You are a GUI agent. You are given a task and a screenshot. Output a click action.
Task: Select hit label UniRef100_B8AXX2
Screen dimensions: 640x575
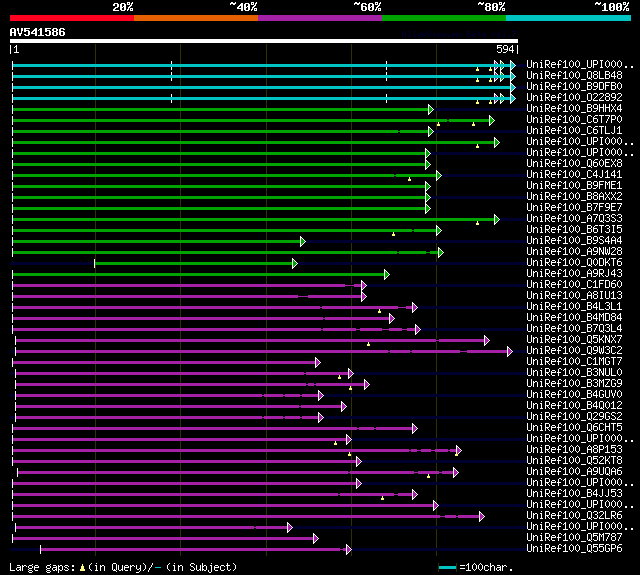(574, 197)
